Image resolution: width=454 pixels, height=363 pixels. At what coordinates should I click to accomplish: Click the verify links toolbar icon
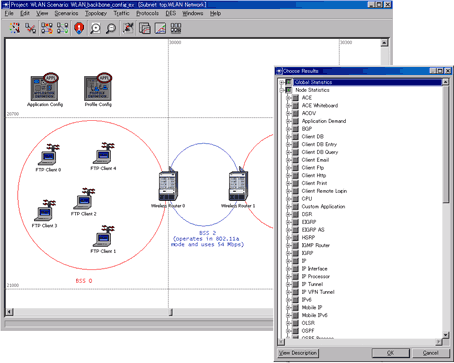click(30, 28)
